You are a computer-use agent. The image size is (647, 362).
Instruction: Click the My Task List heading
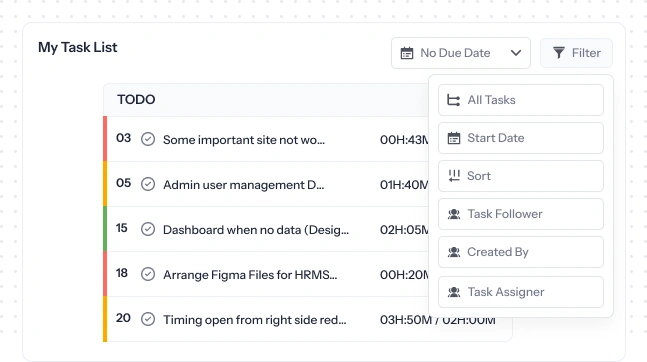coord(78,47)
